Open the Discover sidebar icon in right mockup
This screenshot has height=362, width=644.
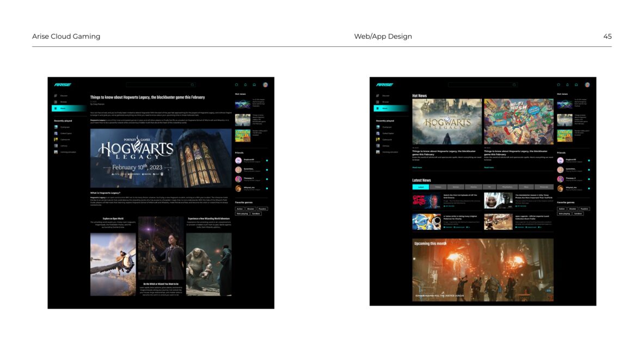coord(378,96)
